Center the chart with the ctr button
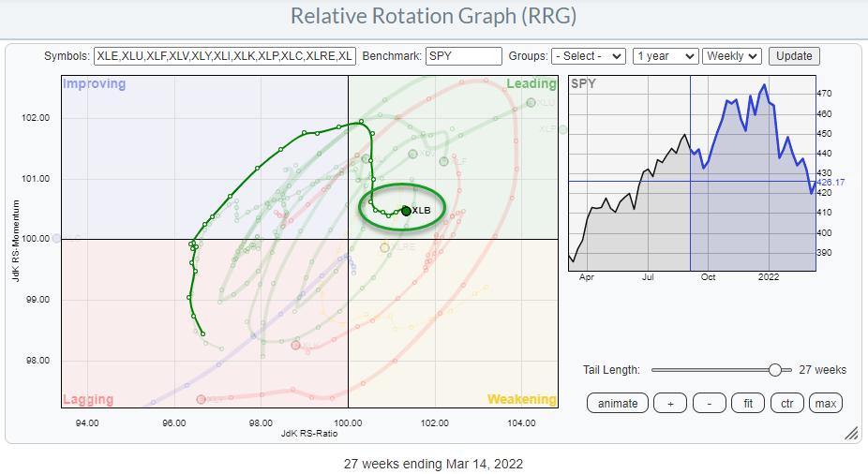This screenshot has width=868, height=474. point(786,403)
